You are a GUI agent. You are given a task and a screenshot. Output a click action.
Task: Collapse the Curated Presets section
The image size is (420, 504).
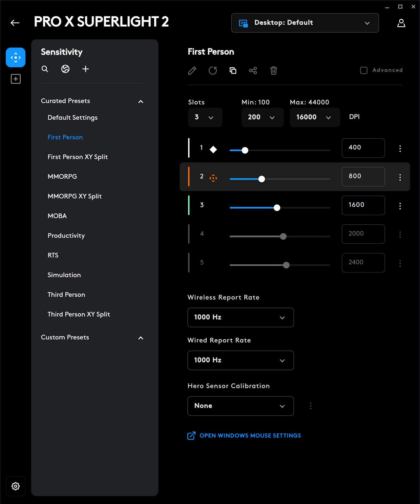coord(141,102)
